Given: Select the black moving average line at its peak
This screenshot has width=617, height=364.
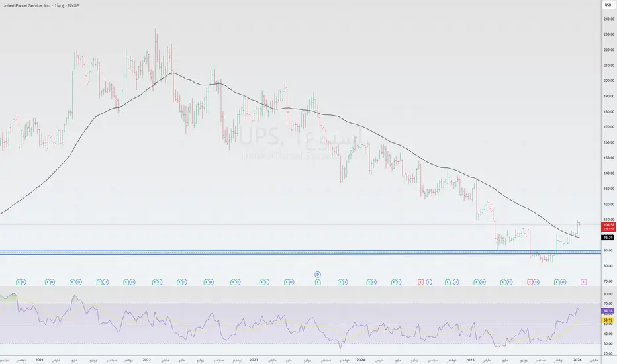Looking at the screenshot, I should tap(172, 73).
